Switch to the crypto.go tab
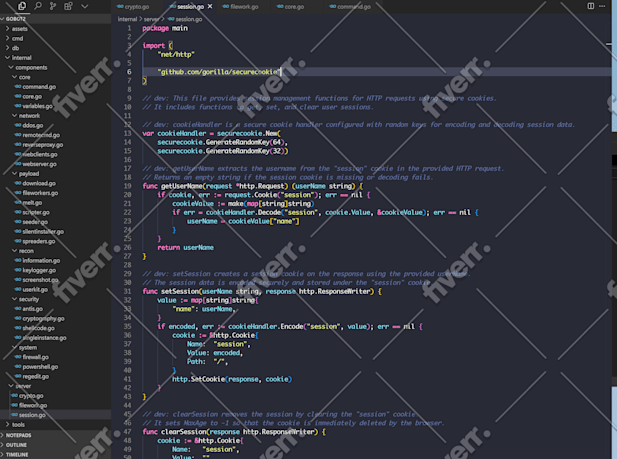Image resolution: width=617 pixels, height=459 pixels. point(133,7)
